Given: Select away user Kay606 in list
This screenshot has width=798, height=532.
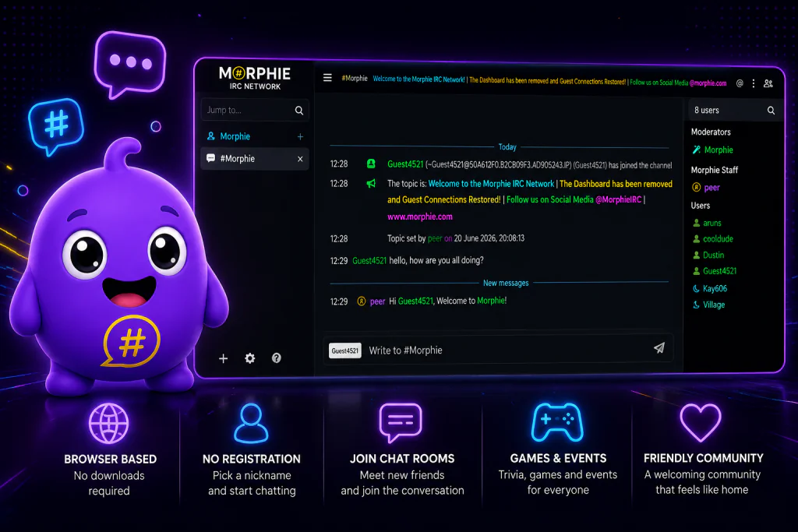Looking at the screenshot, I should pos(715,288).
